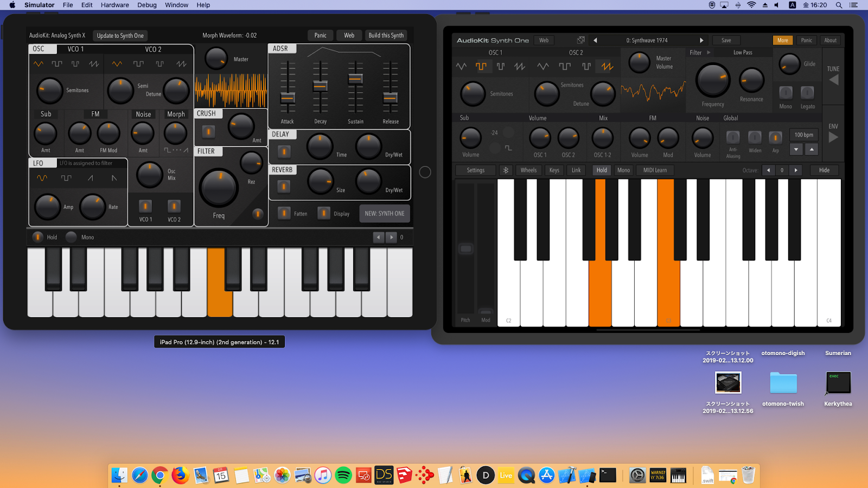Click the 100 bpm tempo field

click(x=804, y=135)
